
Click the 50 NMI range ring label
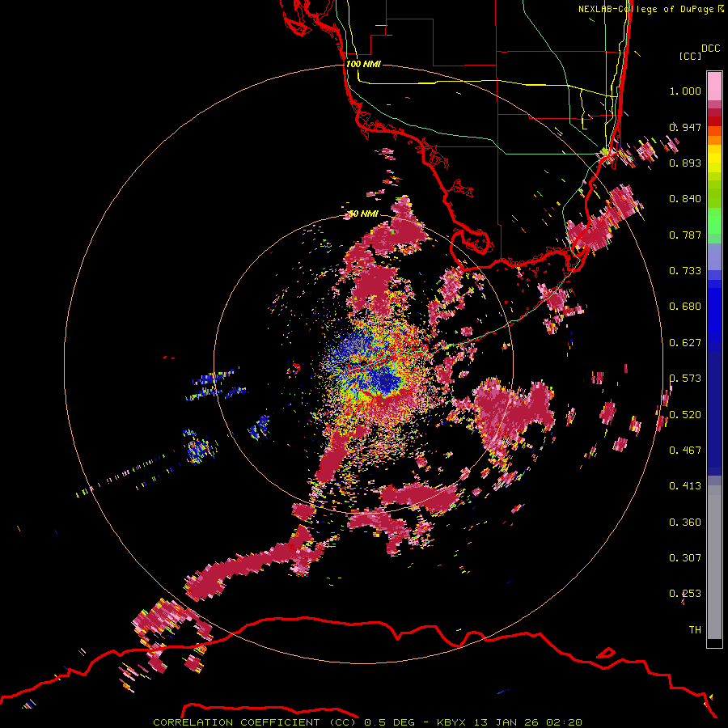click(363, 214)
